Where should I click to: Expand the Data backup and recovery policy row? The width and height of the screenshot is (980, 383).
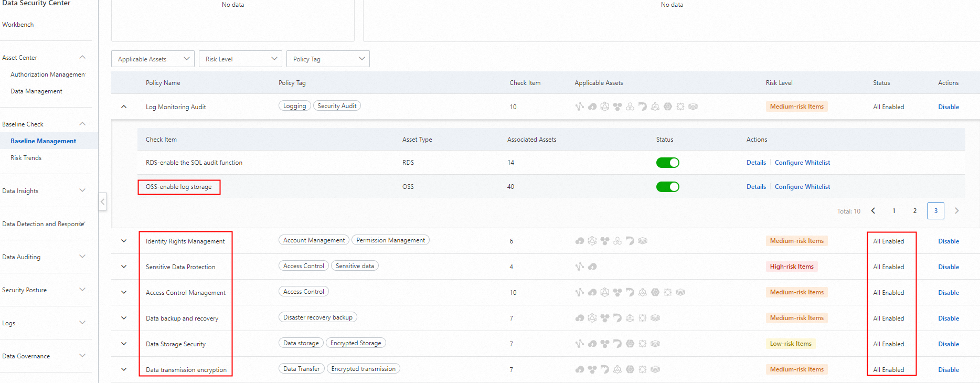pyautogui.click(x=124, y=318)
